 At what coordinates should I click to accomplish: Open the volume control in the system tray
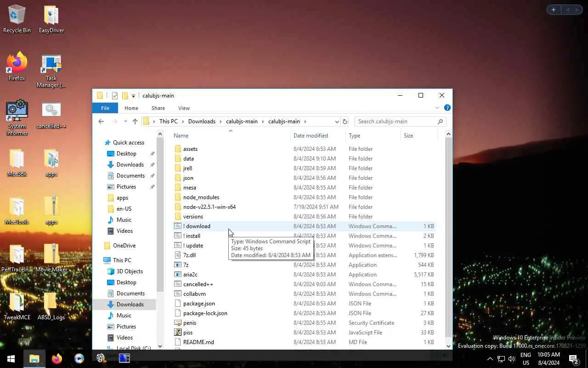[512, 359]
